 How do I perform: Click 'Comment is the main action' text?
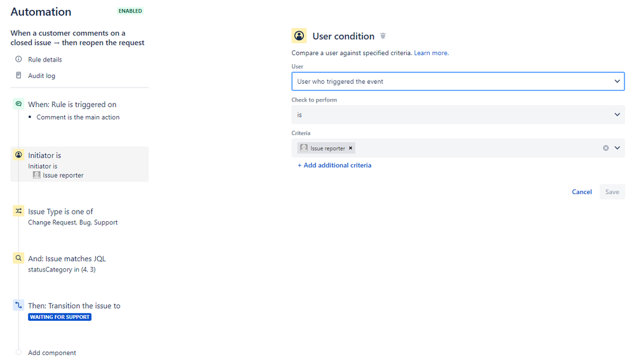point(78,117)
